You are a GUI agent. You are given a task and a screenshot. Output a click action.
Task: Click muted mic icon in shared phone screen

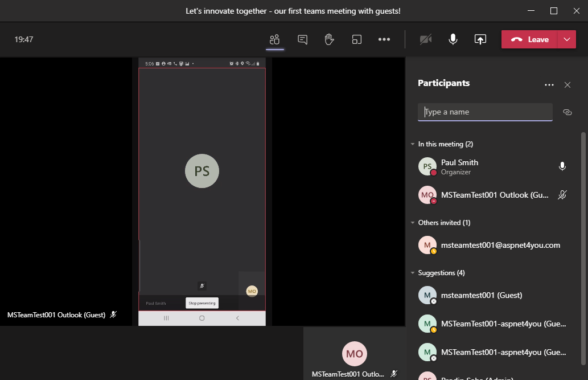coord(202,286)
